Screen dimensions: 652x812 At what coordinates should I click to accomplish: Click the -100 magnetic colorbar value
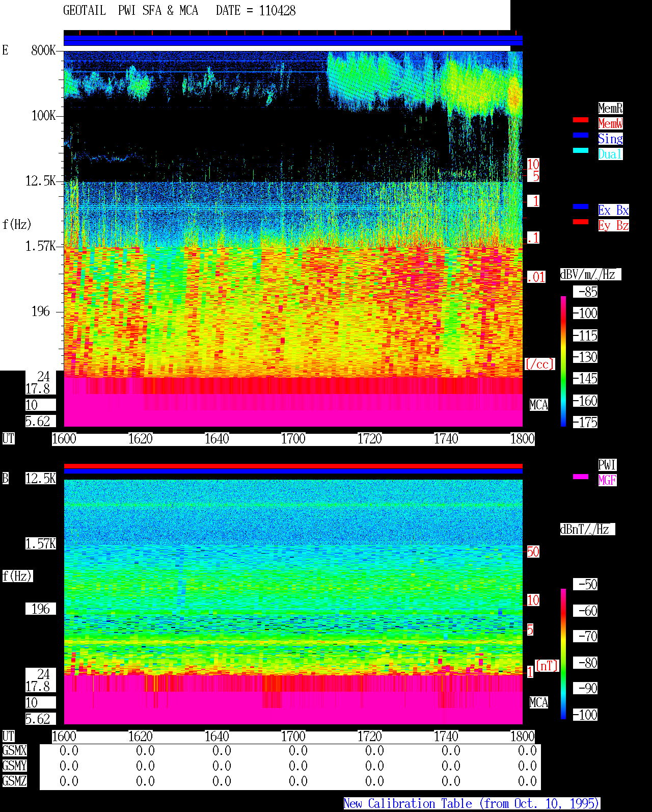tap(586, 715)
